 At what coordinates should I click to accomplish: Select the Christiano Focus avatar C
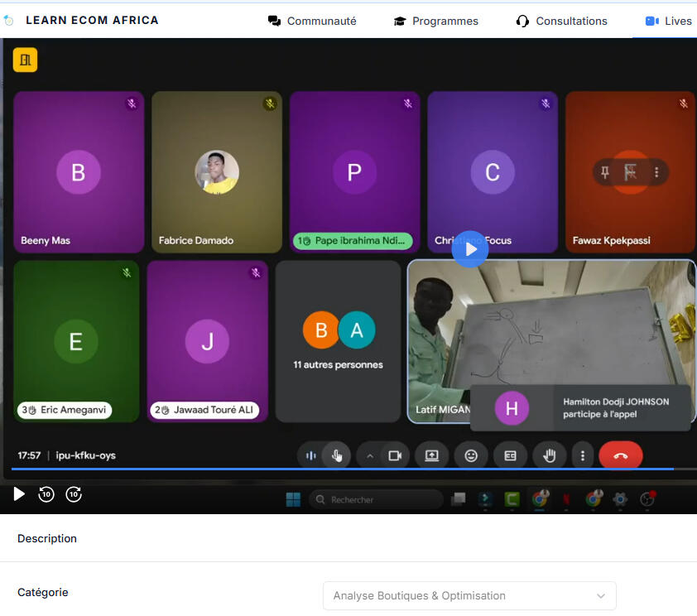pyautogui.click(x=493, y=172)
